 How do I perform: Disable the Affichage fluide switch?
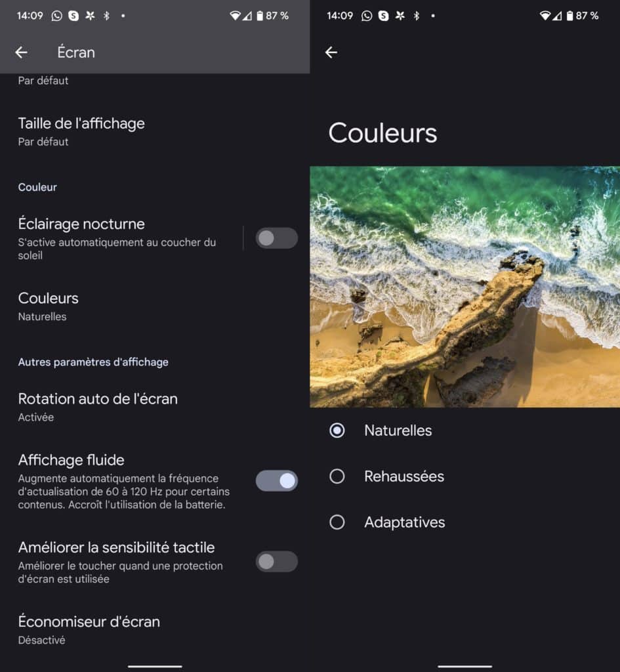(276, 481)
